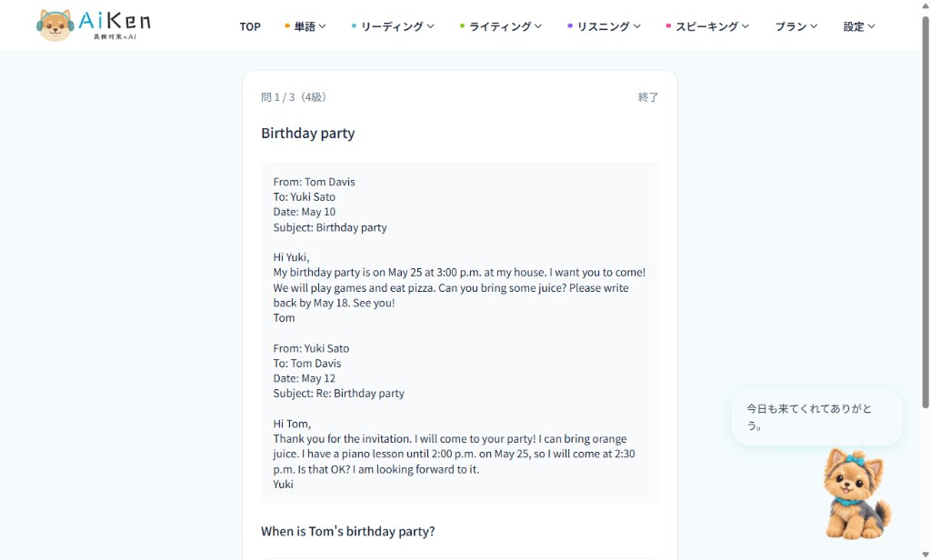Click the 'Birthday party' passage heading

click(307, 133)
